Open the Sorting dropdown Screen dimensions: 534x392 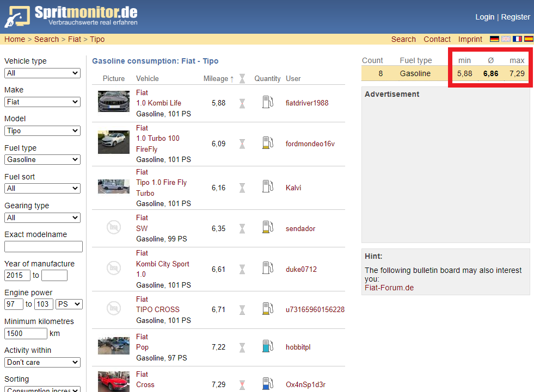click(x=42, y=389)
